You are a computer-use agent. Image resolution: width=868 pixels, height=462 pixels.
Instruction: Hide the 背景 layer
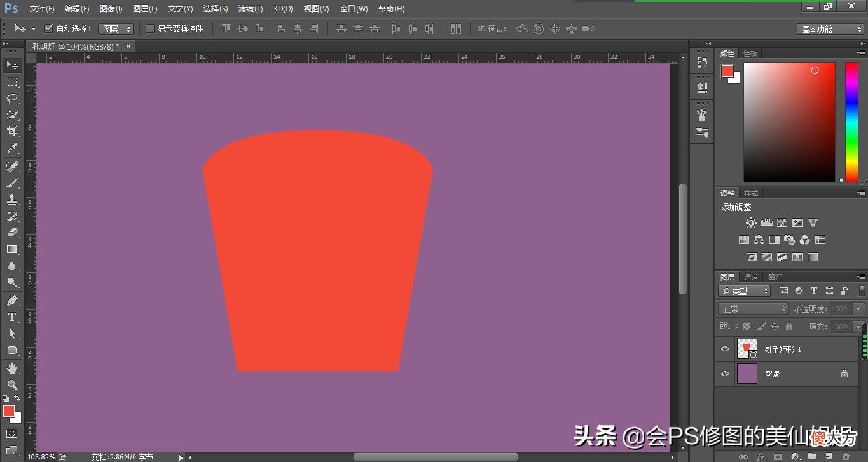pos(725,374)
